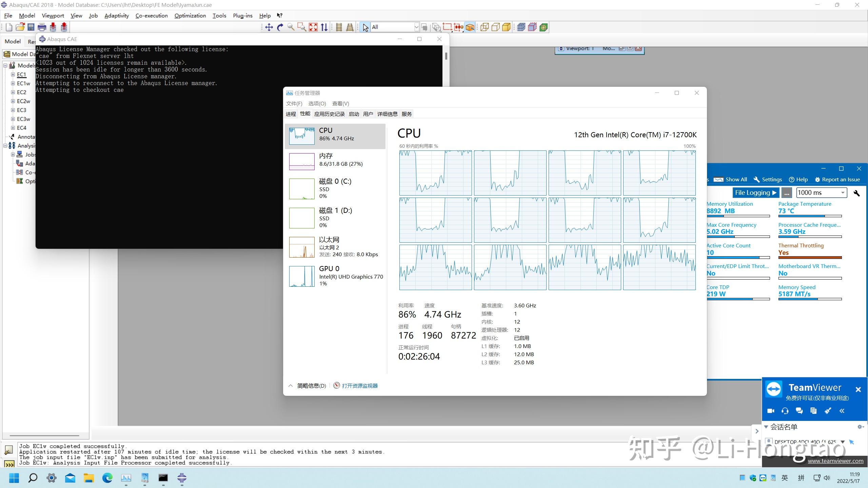Open the Adaptivity menu
Screen dimensions: 868x488
[116, 16]
